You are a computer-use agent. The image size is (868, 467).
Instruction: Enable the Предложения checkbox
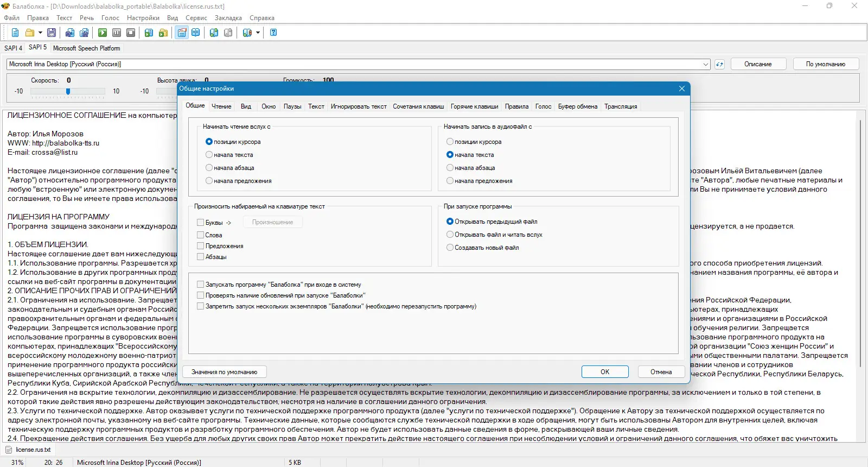click(x=200, y=246)
